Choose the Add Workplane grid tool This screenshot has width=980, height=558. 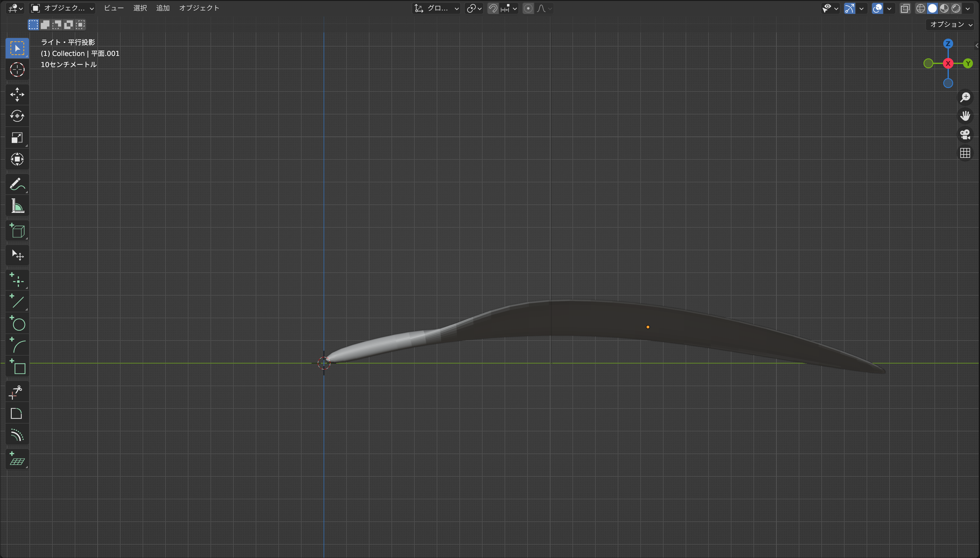[x=17, y=459]
